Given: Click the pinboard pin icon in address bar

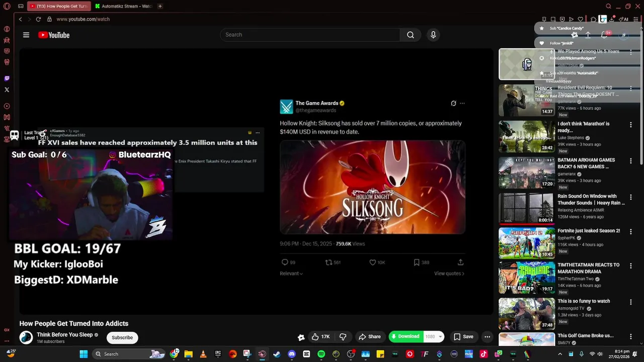Looking at the screenshot, I should point(544,19).
